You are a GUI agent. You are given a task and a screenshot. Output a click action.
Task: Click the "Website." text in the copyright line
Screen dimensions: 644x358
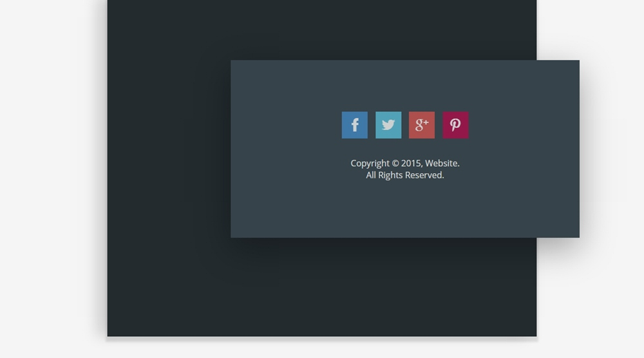pos(442,164)
